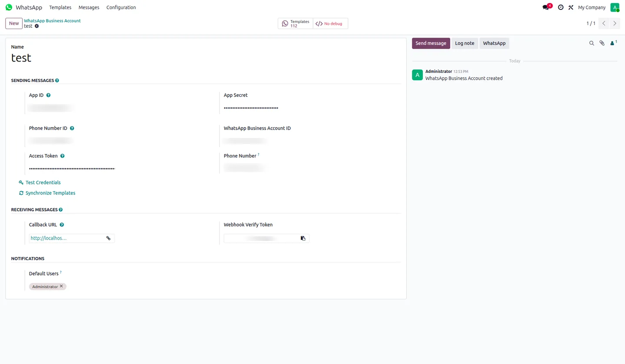Open the developer tools wrench icon
The height and width of the screenshot is (364, 625).
(571, 7)
